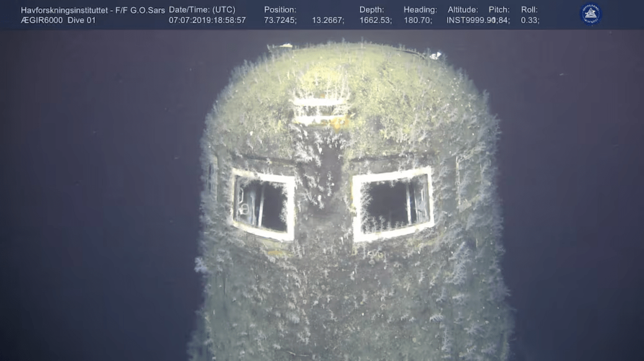Select the latitude value 73.7245
The height and width of the screenshot is (361, 644).
coord(280,20)
